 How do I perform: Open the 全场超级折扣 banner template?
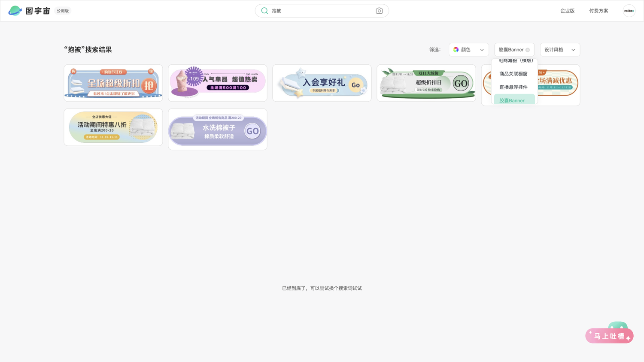click(113, 83)
